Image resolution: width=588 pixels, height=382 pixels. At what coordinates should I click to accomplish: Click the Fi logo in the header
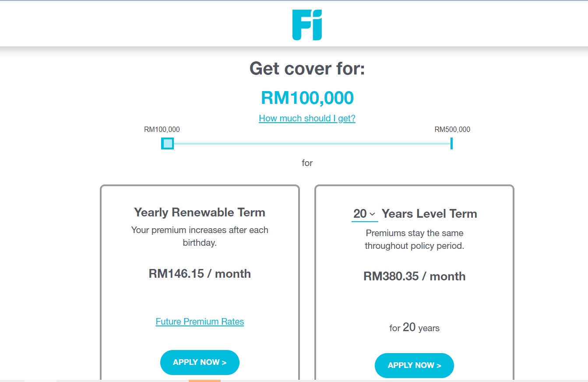point(307,25)
